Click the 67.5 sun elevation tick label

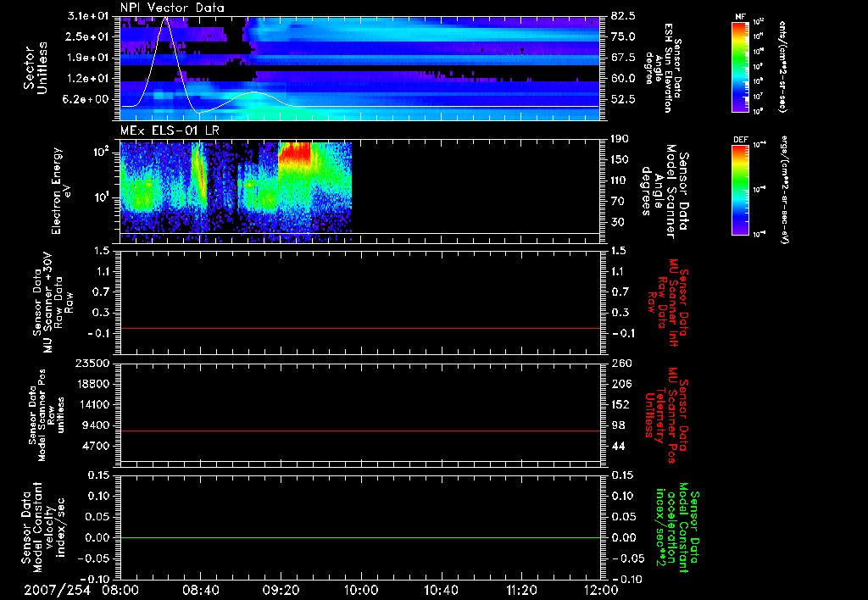[x=623, y=58]
